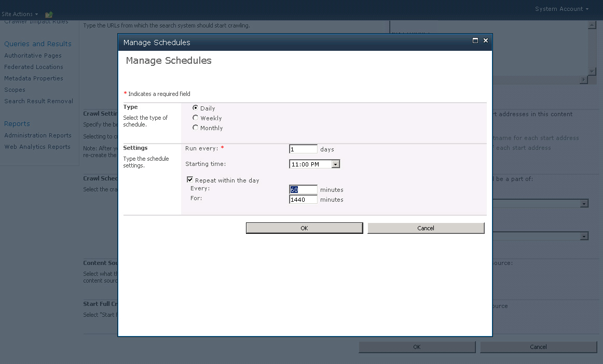Click background page Cancel button

539,347
